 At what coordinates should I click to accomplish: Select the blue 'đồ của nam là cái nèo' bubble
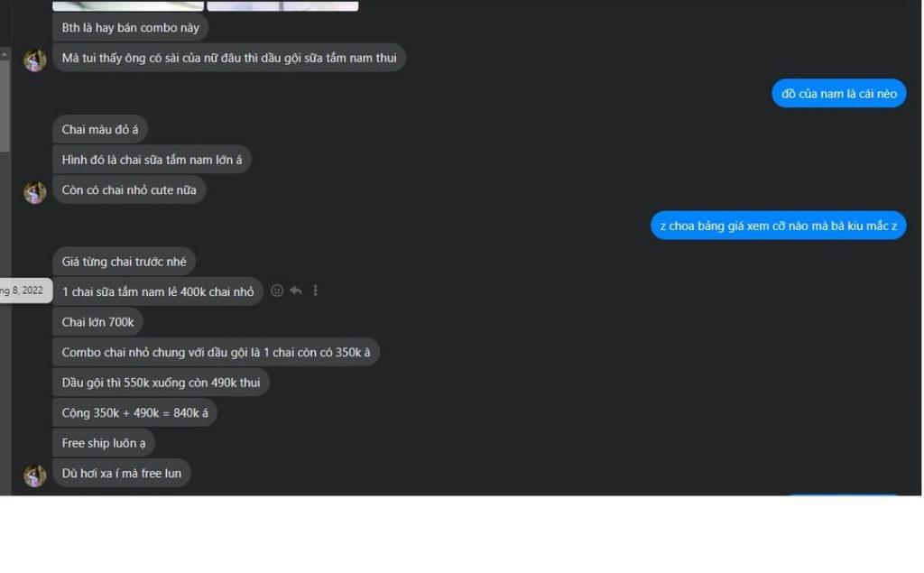[x=838, y=93]
